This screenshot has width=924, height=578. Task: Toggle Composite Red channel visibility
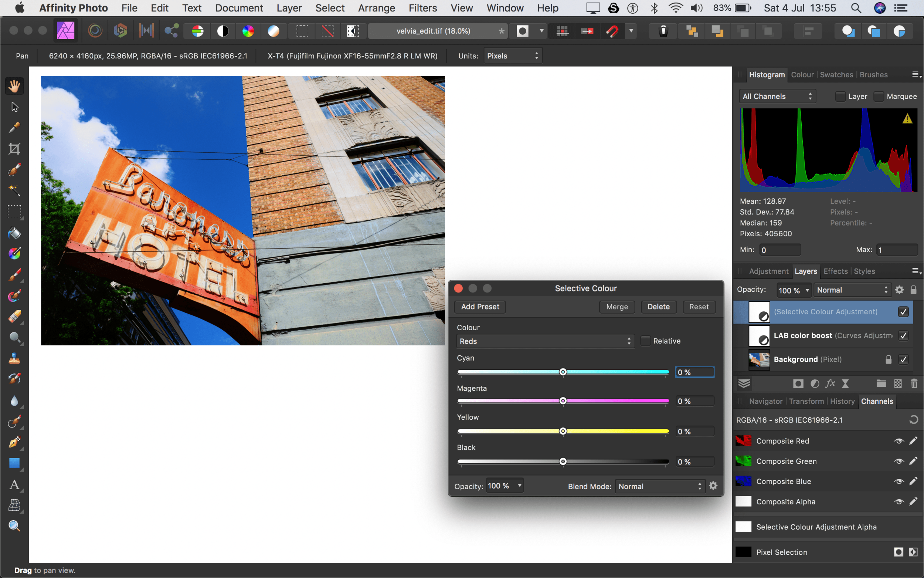(898, 441)
